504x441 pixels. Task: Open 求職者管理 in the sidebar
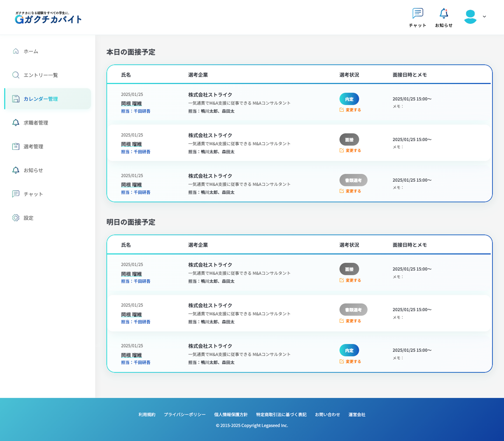[x=36, y=123]
